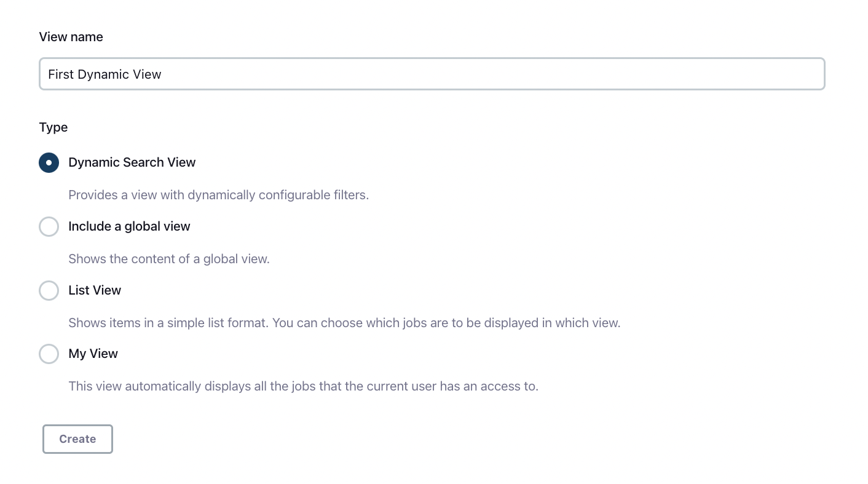Select the Dynamic Search View radio button
The height and width of the screenshot is (484, 868).
click(x=49, y=163)
